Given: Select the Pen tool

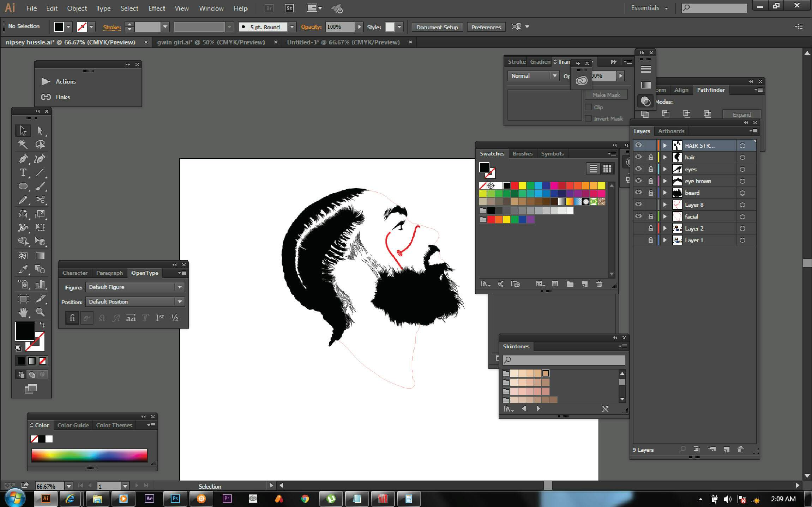Looking at the screenshot, I should coord(23,159).
